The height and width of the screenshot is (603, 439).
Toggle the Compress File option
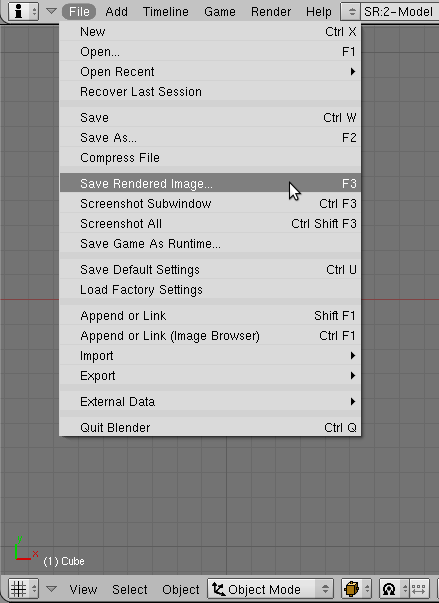pyautogui.click(x=210, y=157)
